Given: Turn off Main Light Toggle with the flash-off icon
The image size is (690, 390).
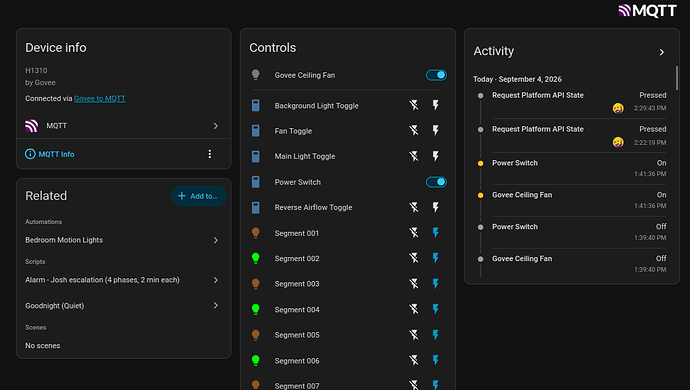Looking at the screenshot, I should pos(414,156).
